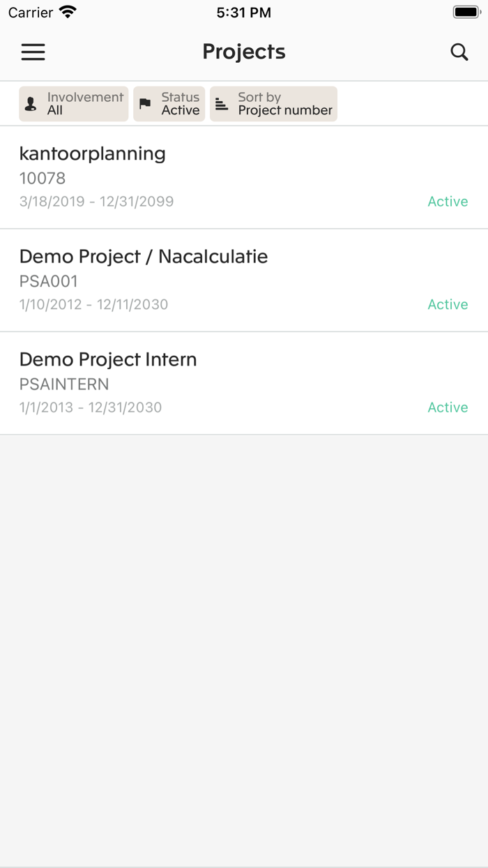Image resolution: width=488 pixels, height=868 pixels.
Task: Click the sort bars icon
Action: coord(222,104)
